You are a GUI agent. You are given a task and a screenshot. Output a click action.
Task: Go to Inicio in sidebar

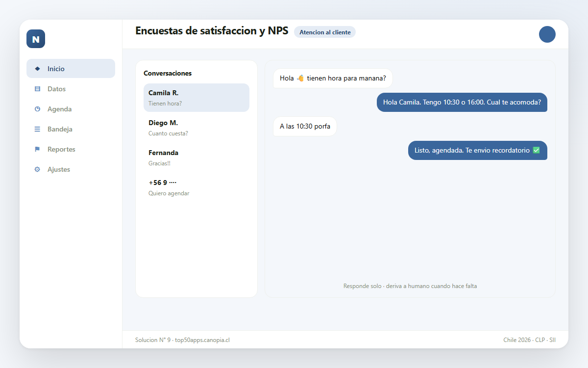[71, 69]
